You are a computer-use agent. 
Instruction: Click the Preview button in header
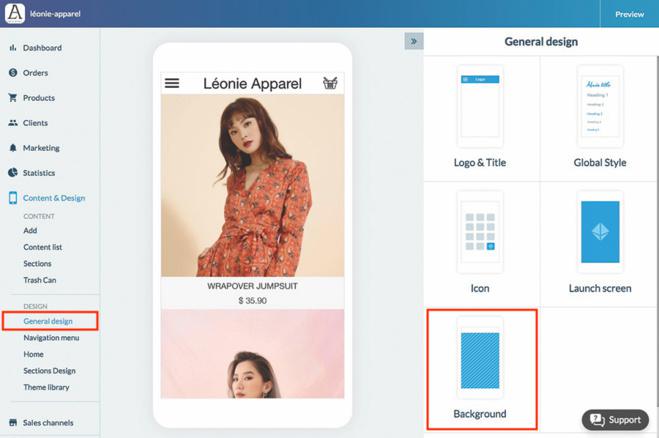pos(630,14)
